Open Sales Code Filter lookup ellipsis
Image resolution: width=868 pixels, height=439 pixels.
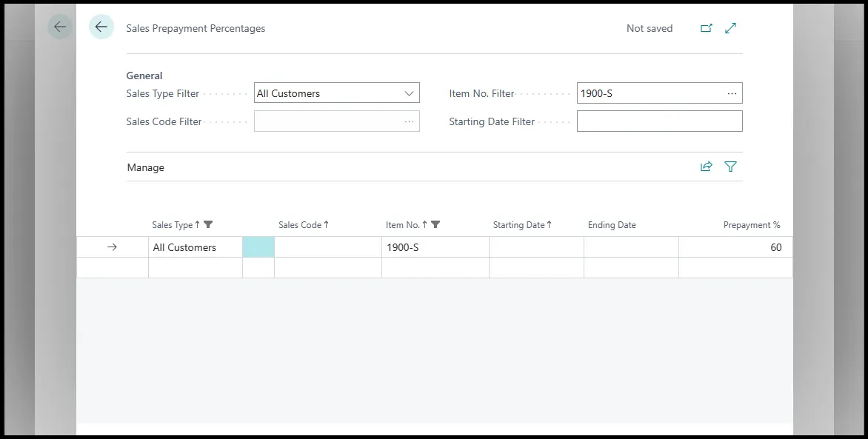pos(409,122)
